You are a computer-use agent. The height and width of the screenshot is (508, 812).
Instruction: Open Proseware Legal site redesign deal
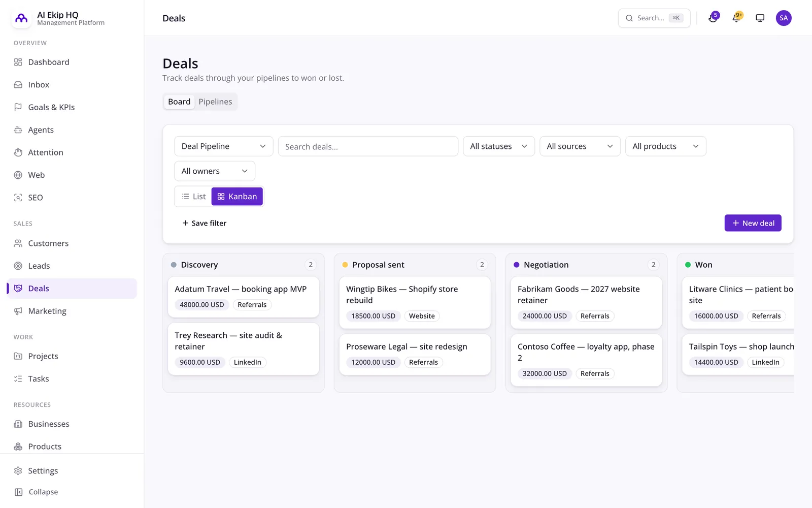[x=415, y=355]
